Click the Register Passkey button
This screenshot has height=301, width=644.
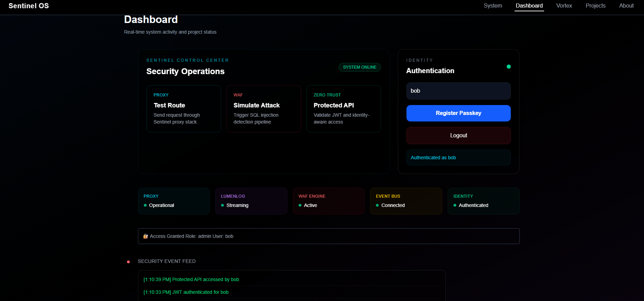(458, 113)
